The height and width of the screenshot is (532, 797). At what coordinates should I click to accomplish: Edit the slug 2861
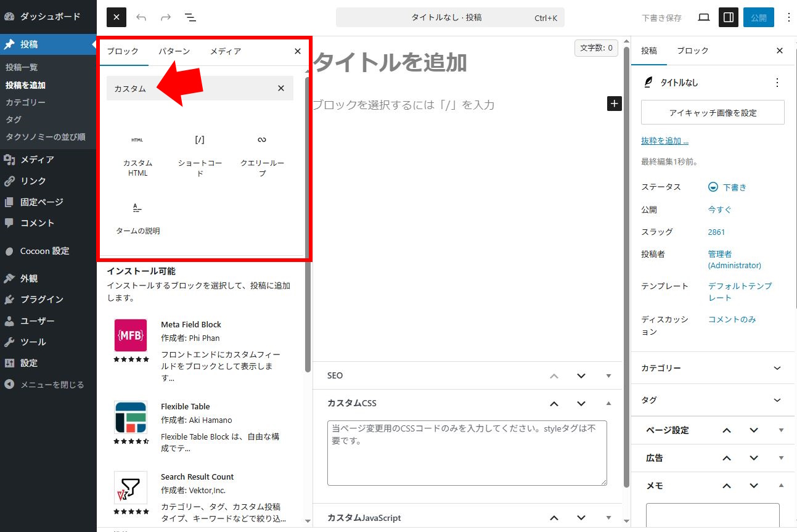pyautogui.click(x=716, y=232)
